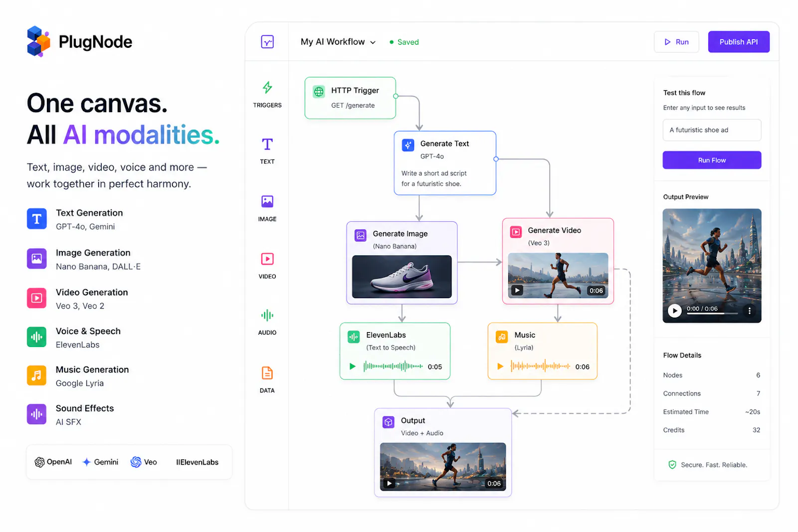Click the Secure shield check icon
The image size is (798, 532).
[x=672, y=465]
